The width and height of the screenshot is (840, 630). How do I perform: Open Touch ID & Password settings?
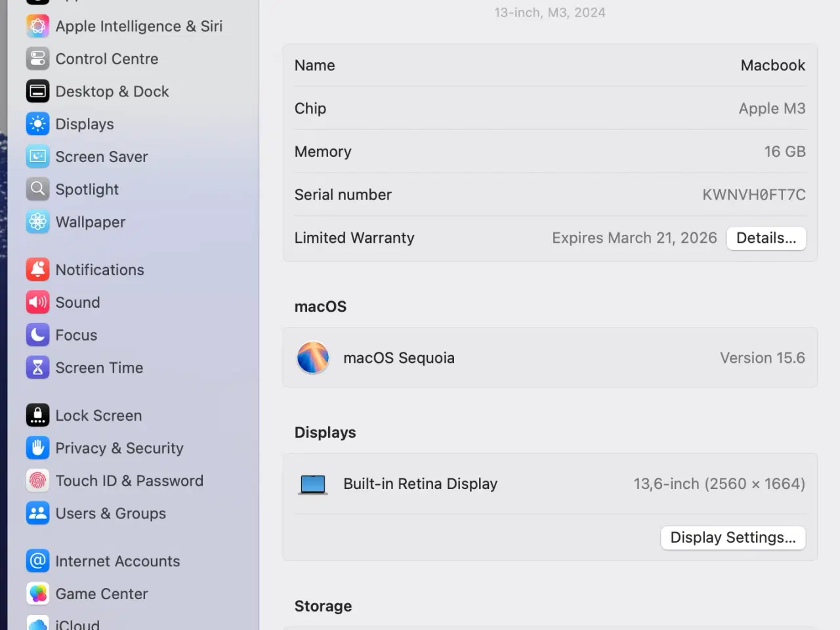point(129,481)
